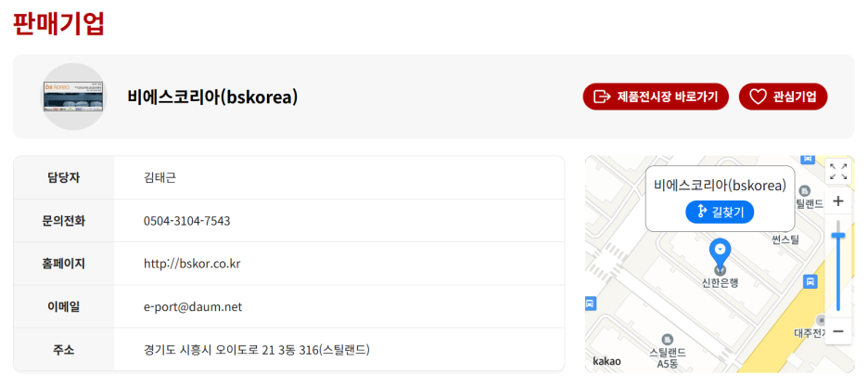Open the http://bskor.co.kr homepage link
This screenshot has height=388, width=868.
[192, 264]
